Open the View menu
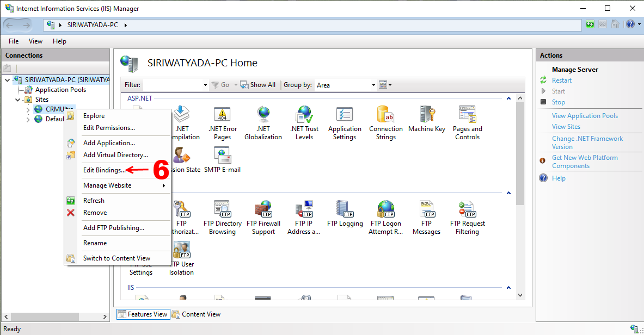 (x=35, y=41)
